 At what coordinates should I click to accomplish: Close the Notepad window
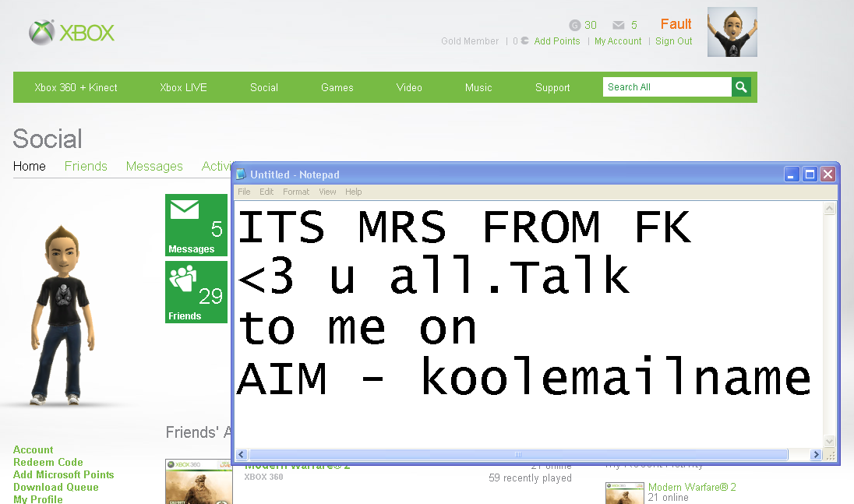[828, 174]
